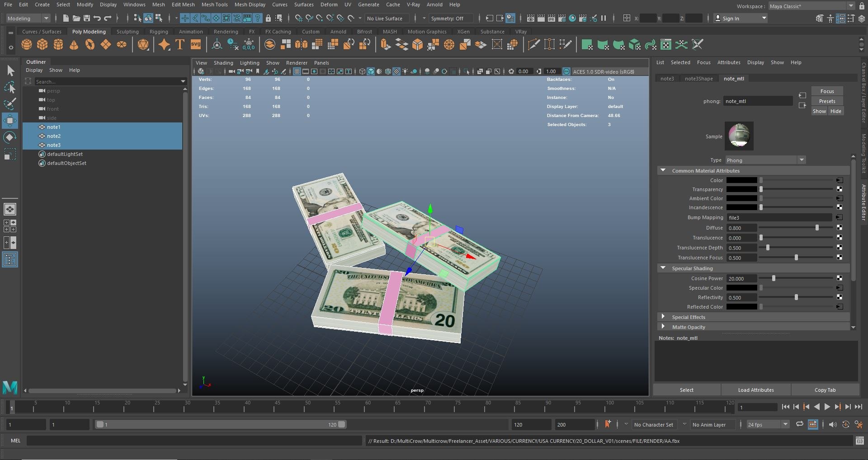Create a polygon cylinder from shelf

tap(58, 44)
